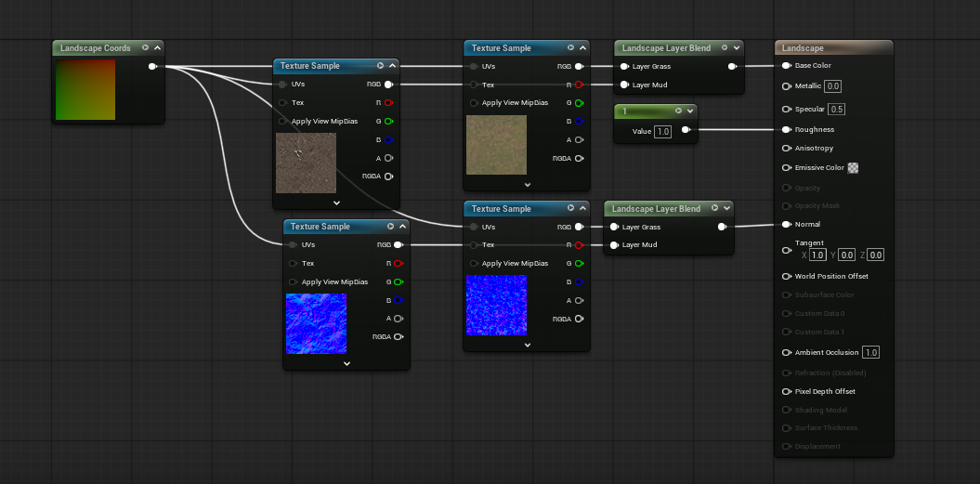Collapse the Landscape Coords node with its chevron
980x484 pixels.
157,47
